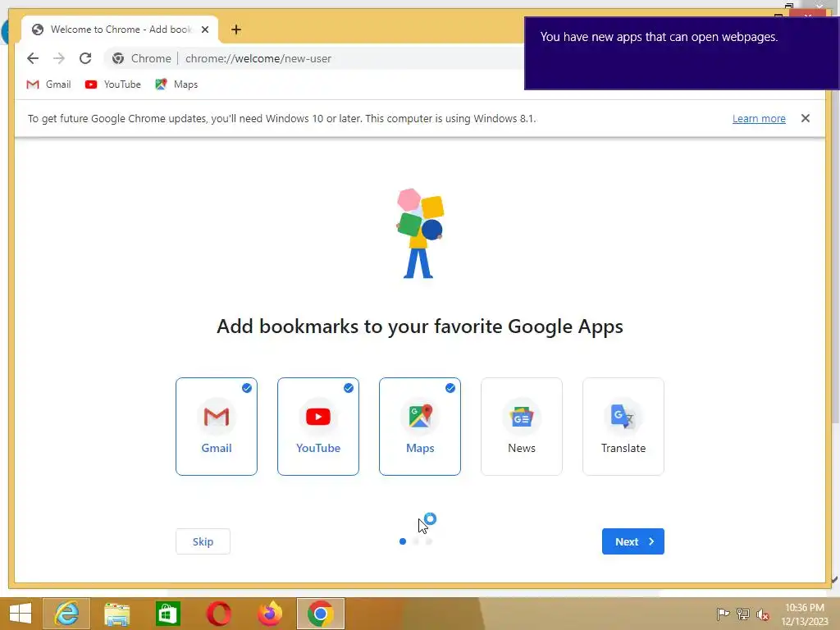The image size is (840, 630).
Task: Select the News app card
Action: click(x=522, y=427)
